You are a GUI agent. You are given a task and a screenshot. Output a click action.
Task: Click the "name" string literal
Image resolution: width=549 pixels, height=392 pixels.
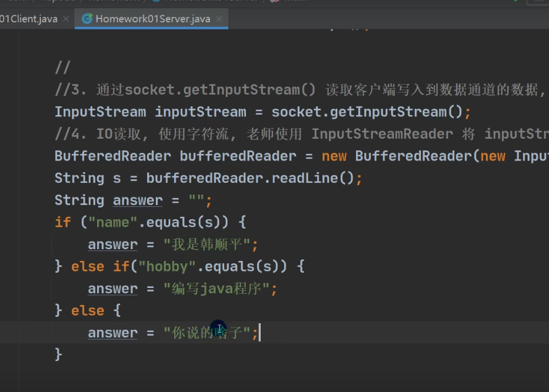113,222
